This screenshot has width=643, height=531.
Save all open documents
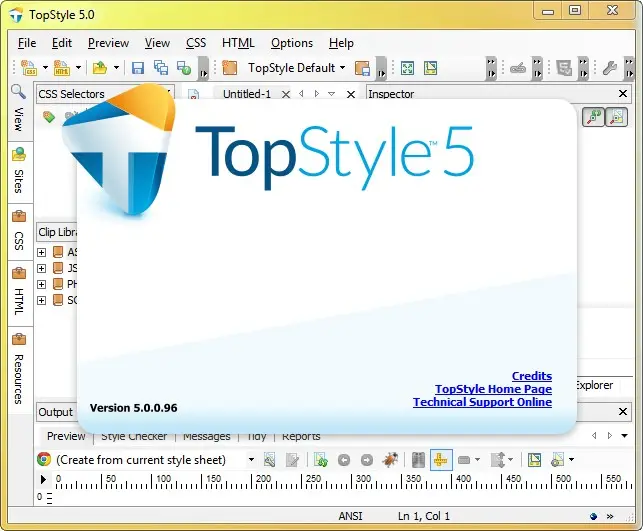(161, 68)
